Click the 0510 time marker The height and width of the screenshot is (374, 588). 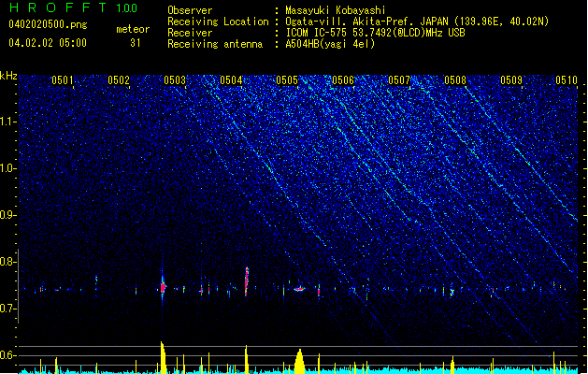[x=566, y=80]
